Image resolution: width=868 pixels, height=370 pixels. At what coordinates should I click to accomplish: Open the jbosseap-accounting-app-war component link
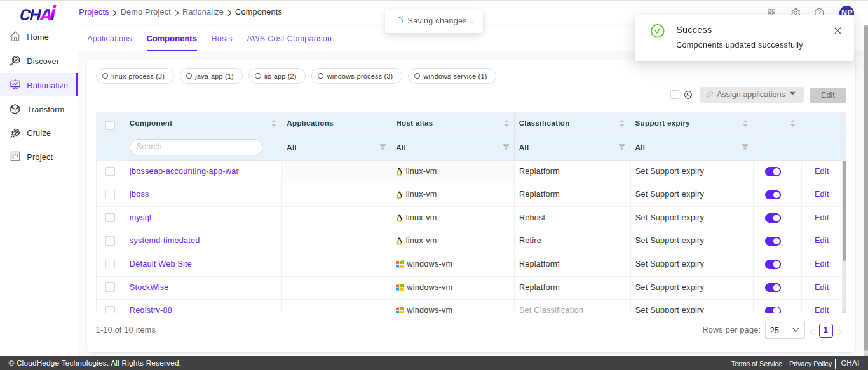click(x=184, y=171)
